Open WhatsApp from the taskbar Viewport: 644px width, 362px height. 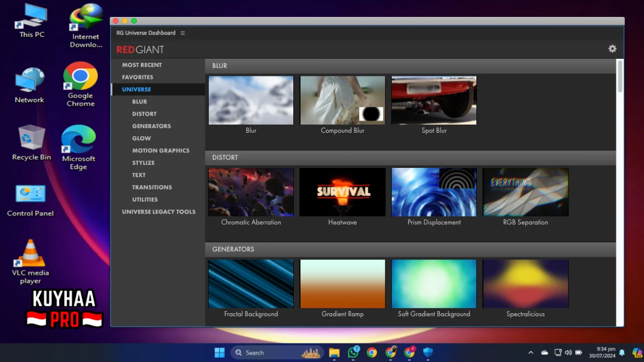click(x=353, y=352)
